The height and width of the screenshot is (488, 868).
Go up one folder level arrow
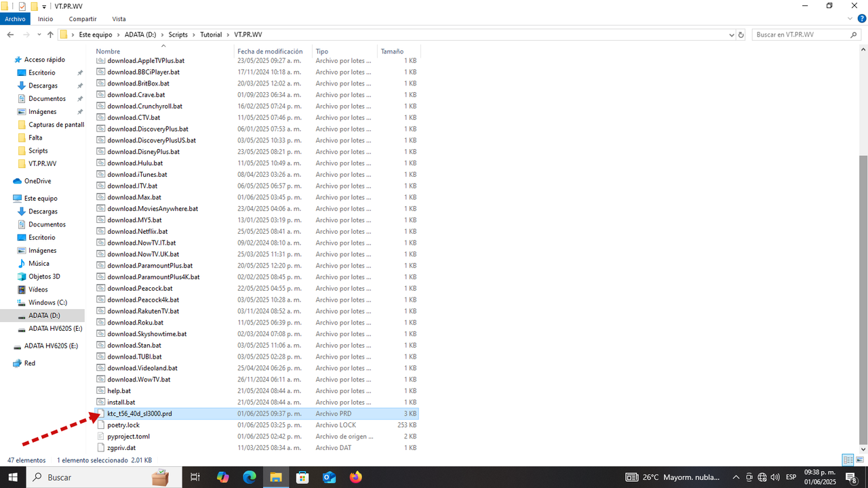click(x=50, y=35)
